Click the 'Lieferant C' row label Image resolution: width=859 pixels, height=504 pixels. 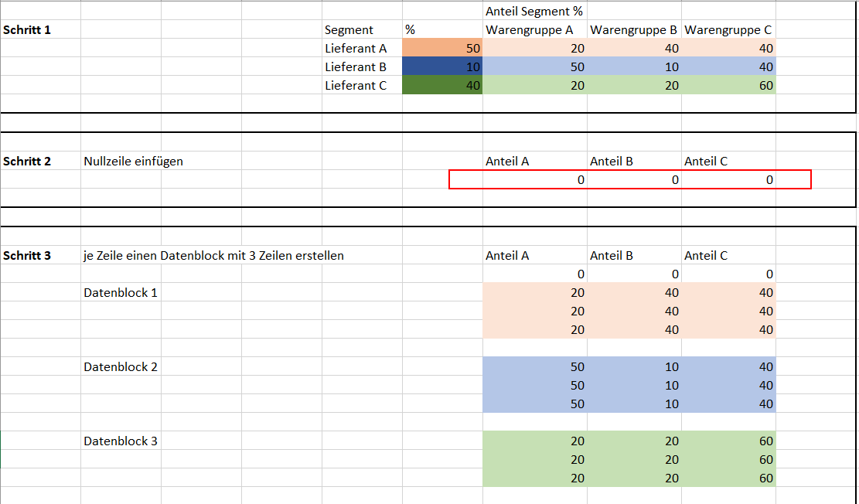click(362, 86)
